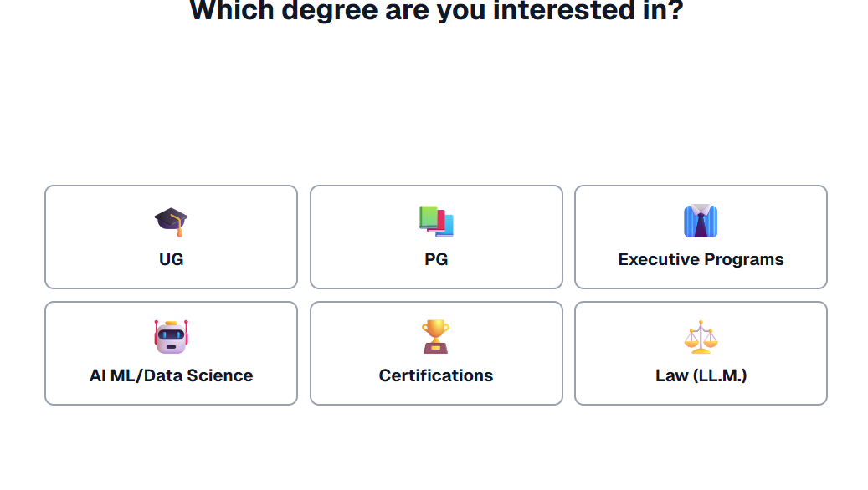Image resolution: width=868 pixels, height=490 pixels.
Task: Click the word "degree" in the heading
Action: pyautogui.click(x=321, y=11)
